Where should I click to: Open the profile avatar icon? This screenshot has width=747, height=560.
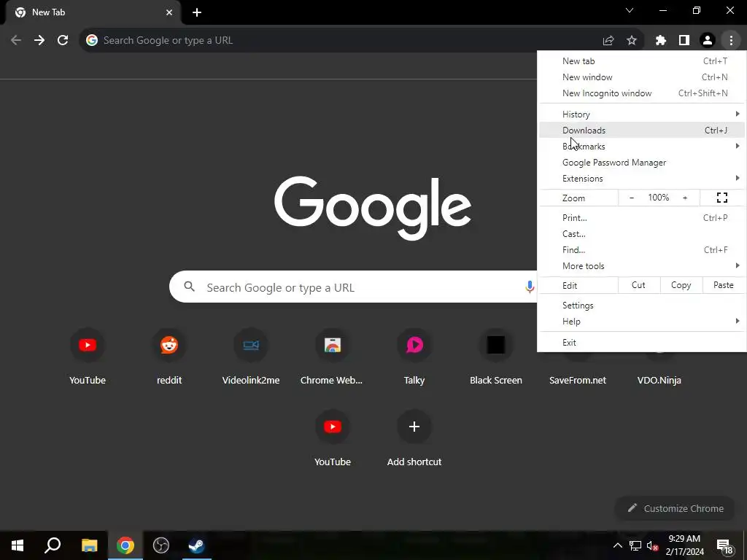[x=708, y=41]
